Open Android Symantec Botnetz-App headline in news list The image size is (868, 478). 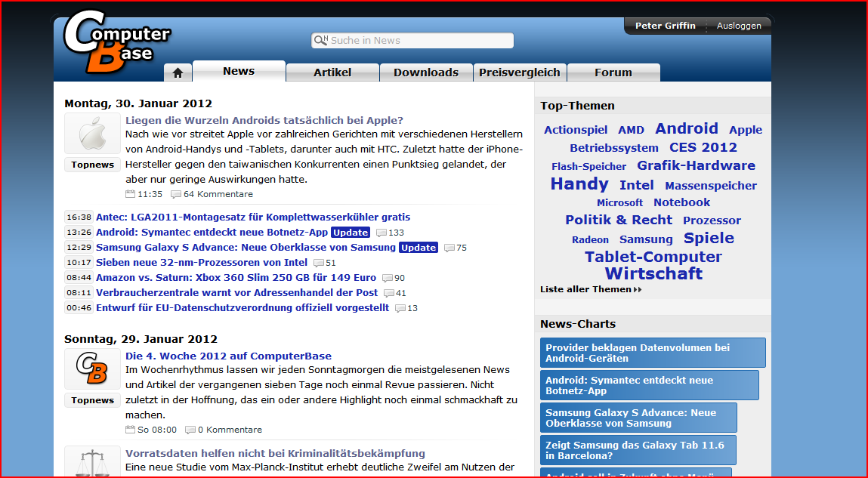212,233
